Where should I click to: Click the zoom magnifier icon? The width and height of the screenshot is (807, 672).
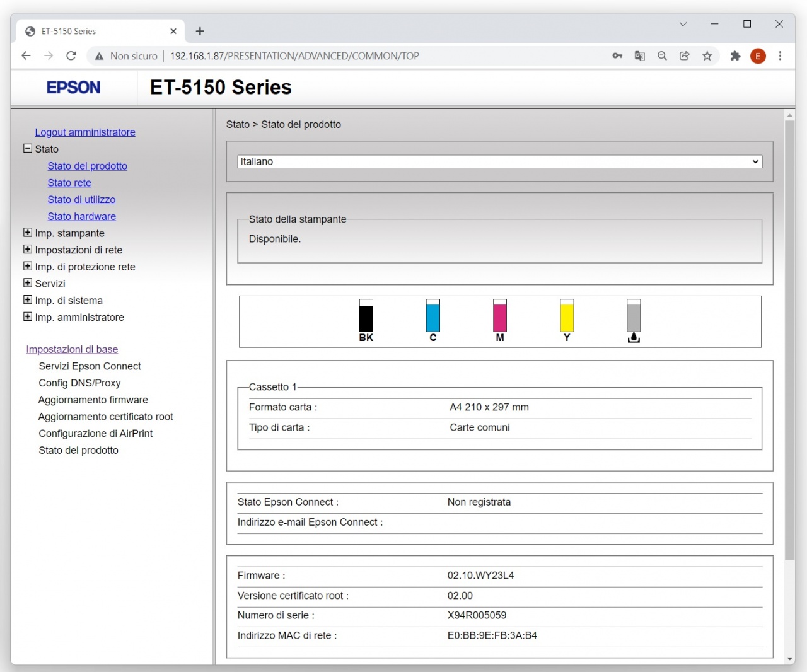pyautogui.click(x=662, y=55)
